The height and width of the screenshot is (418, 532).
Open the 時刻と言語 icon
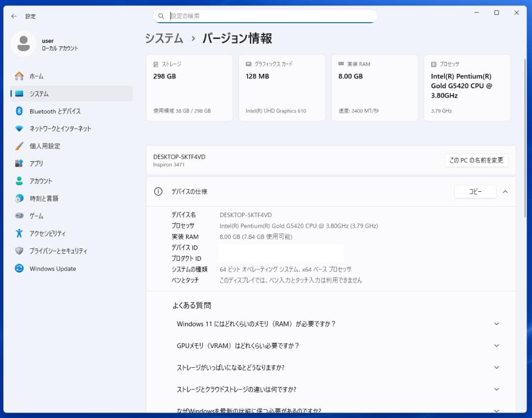(19, 198)
